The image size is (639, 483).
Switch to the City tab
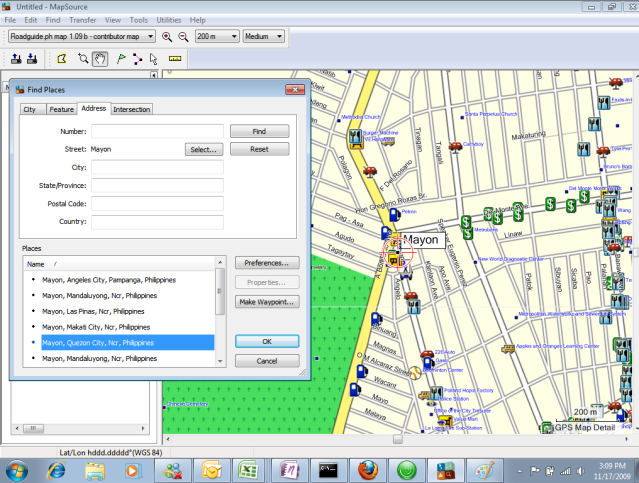tap(30, 109)
